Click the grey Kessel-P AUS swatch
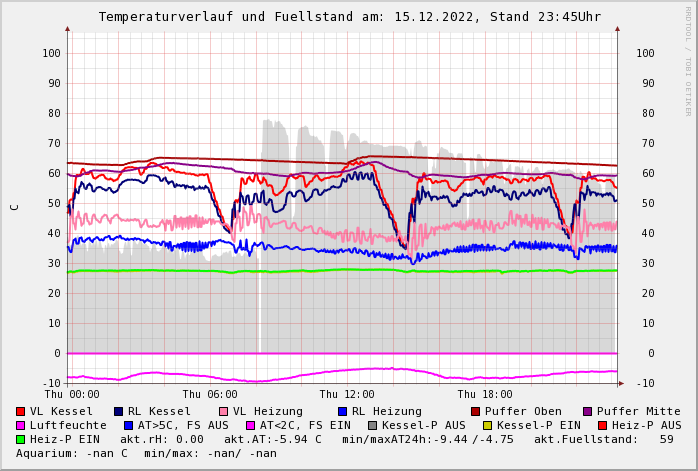The width and height of the screenshot is (698, 471). tap(372, 426)
